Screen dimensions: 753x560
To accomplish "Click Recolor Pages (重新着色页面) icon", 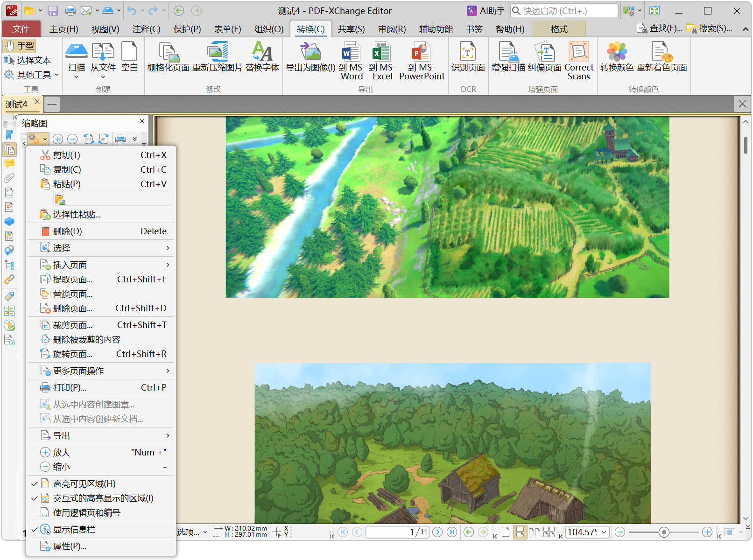I will 662,51.
